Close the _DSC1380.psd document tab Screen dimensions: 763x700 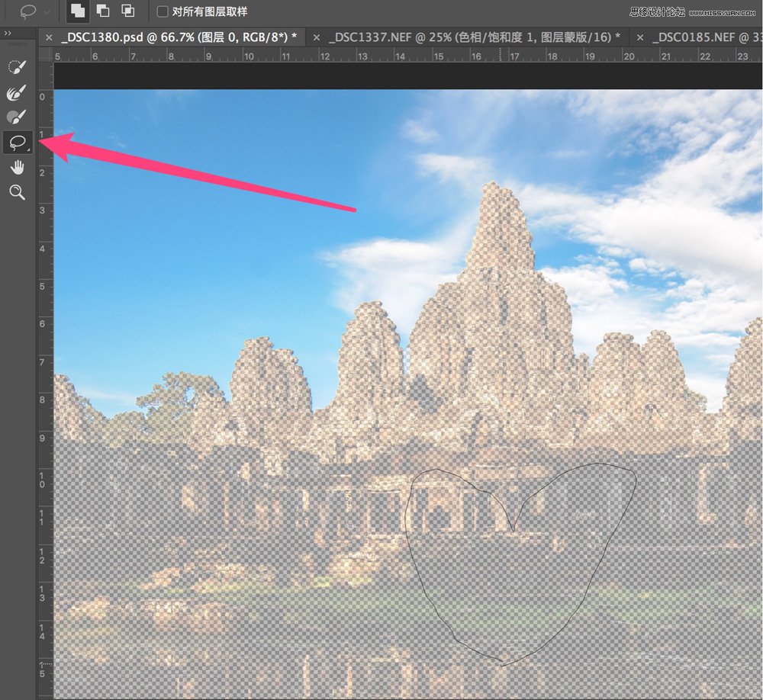coord(49,37)
